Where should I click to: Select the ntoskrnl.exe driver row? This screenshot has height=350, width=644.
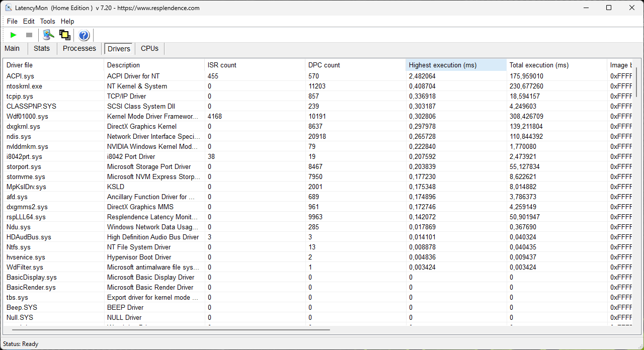coord(318,86)
